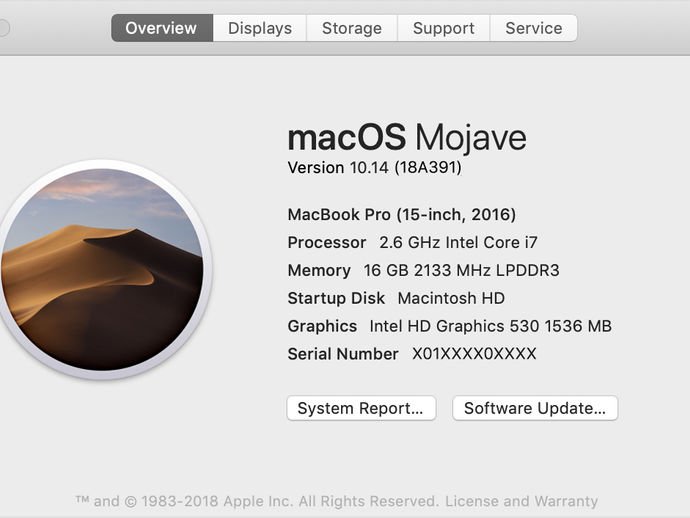Click the MacBook Pro (15-inch, 2016) model line

pos(401,214)
